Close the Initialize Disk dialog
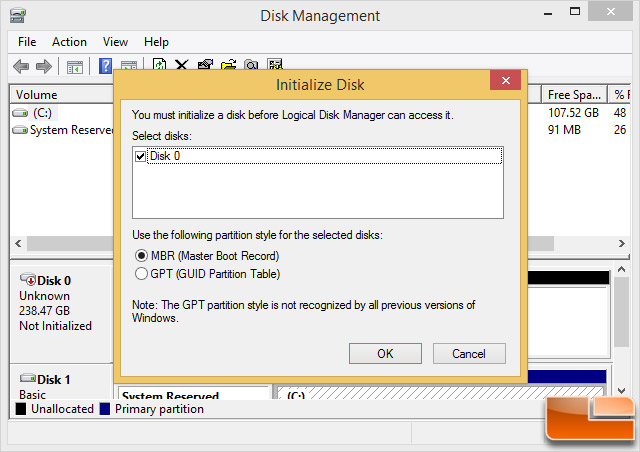Image resolution: width=640 pixels, height=452 pixels. click(505, 80)
